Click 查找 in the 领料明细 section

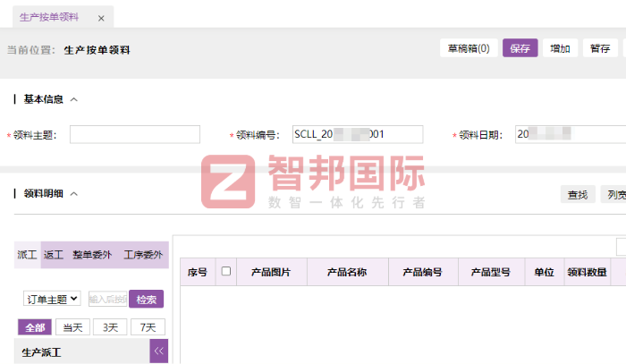coord(577,194)
